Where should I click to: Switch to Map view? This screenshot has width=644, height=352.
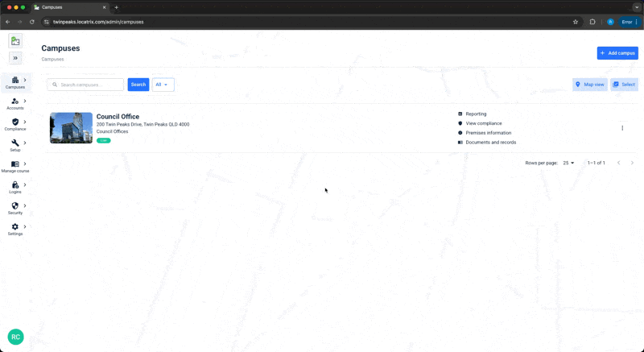pyautogui.click(x=590, y=85)
